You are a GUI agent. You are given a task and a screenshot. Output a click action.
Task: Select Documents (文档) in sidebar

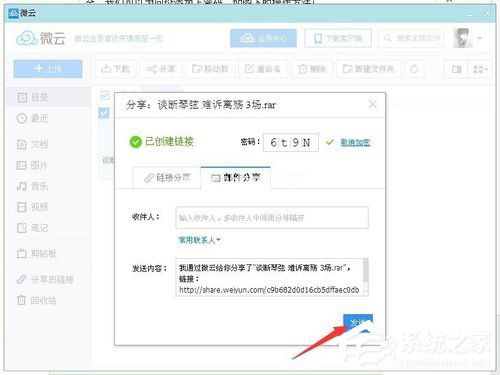point(48,144)
